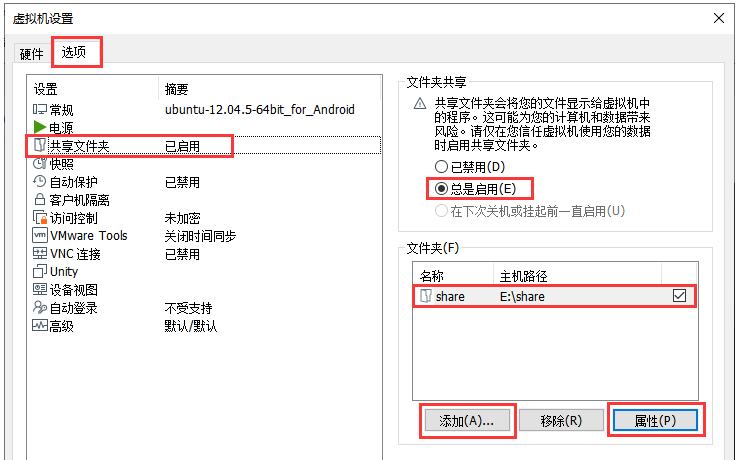Select the VNC 连接 row label

click(x=75, y=254)
